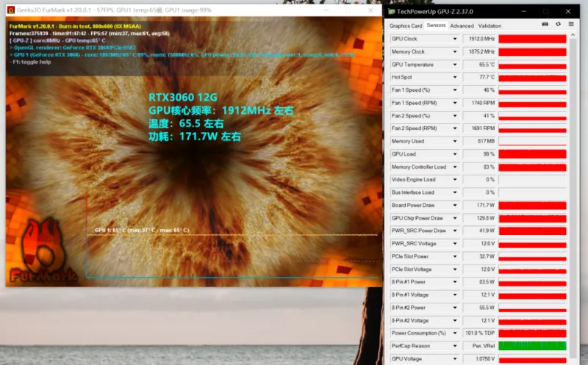Open the PCIe Slot Power dropdown

pos(455,256)
